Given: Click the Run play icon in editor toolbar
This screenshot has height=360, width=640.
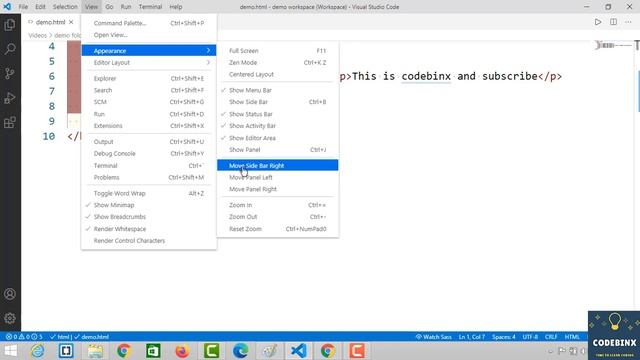Looking at the screenshot, I should click(598, 22).
